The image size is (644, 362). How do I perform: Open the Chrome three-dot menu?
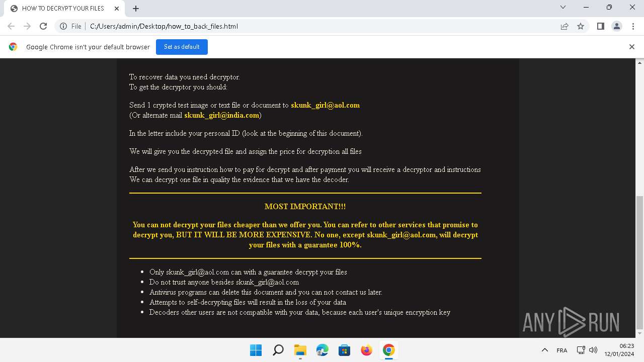[633, 26]
